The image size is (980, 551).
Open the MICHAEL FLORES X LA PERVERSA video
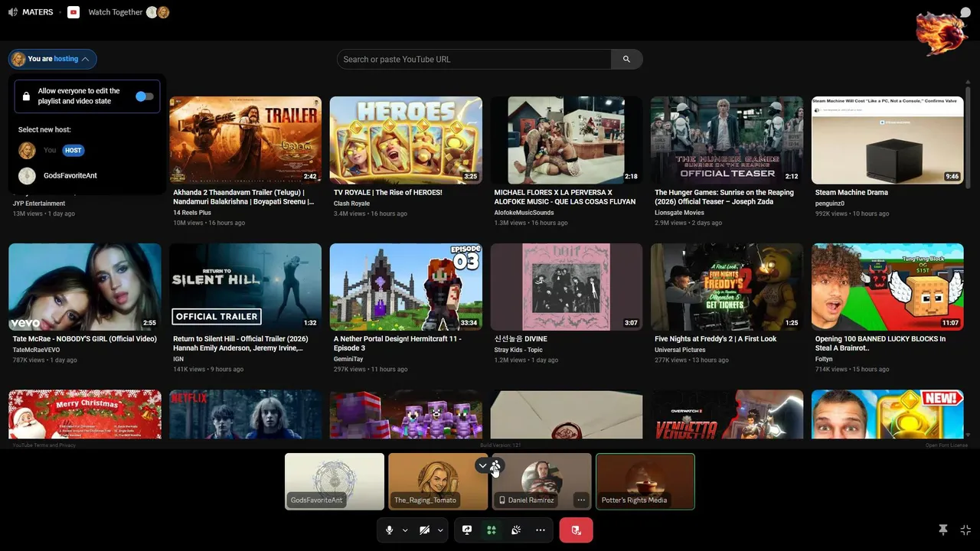tap(567, 140)
